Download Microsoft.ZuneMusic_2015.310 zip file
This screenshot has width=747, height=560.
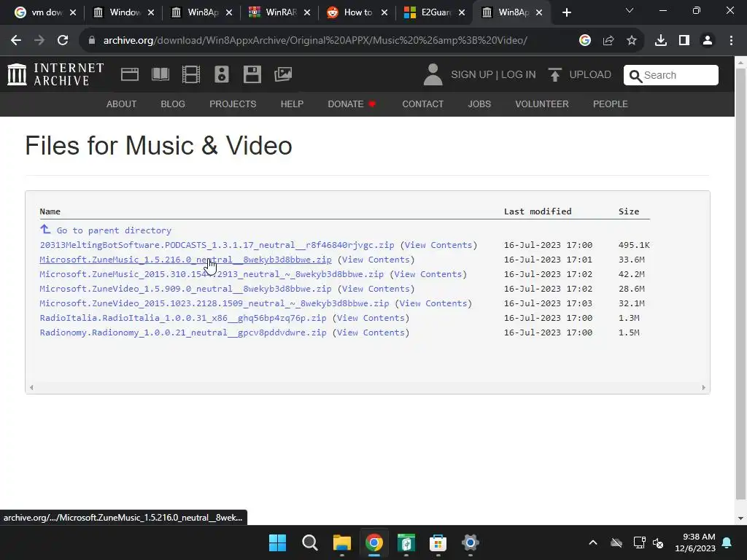click(x=212, y=274)
